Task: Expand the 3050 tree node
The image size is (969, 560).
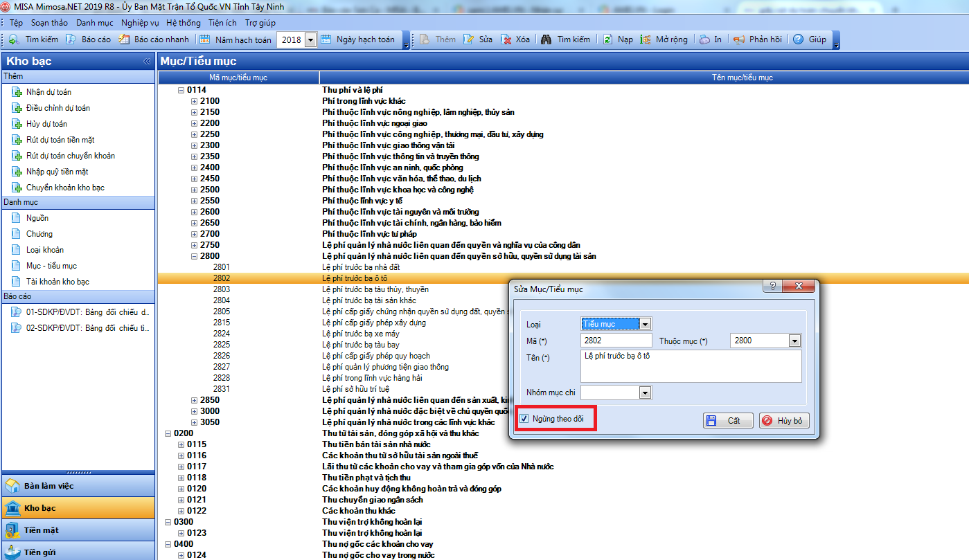Action: 195,422
